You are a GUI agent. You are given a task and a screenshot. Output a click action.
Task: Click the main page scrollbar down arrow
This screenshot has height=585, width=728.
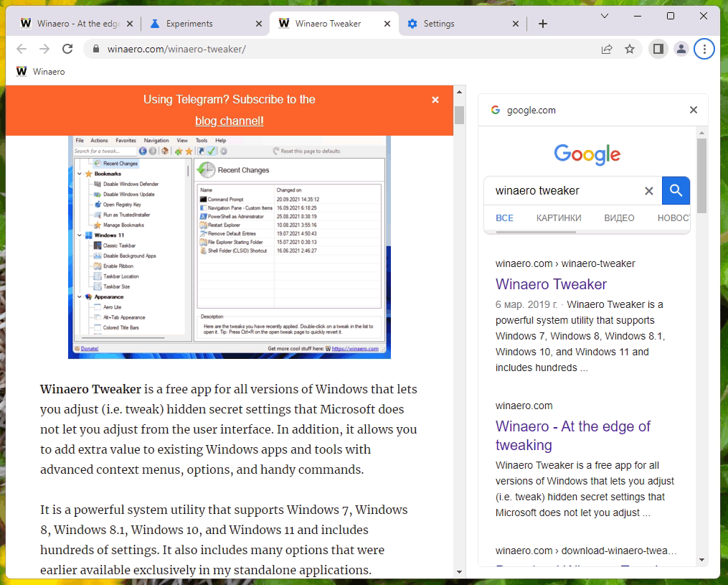click(x=459, y=572)
